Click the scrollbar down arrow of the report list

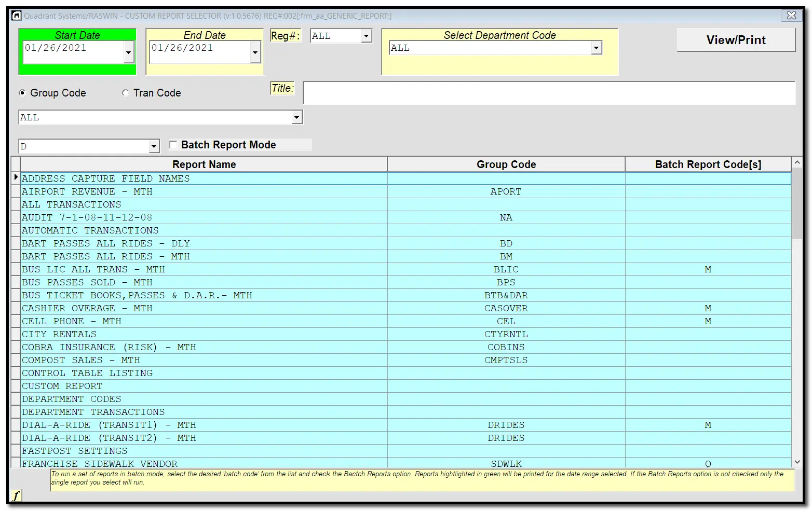coord(797,462)
